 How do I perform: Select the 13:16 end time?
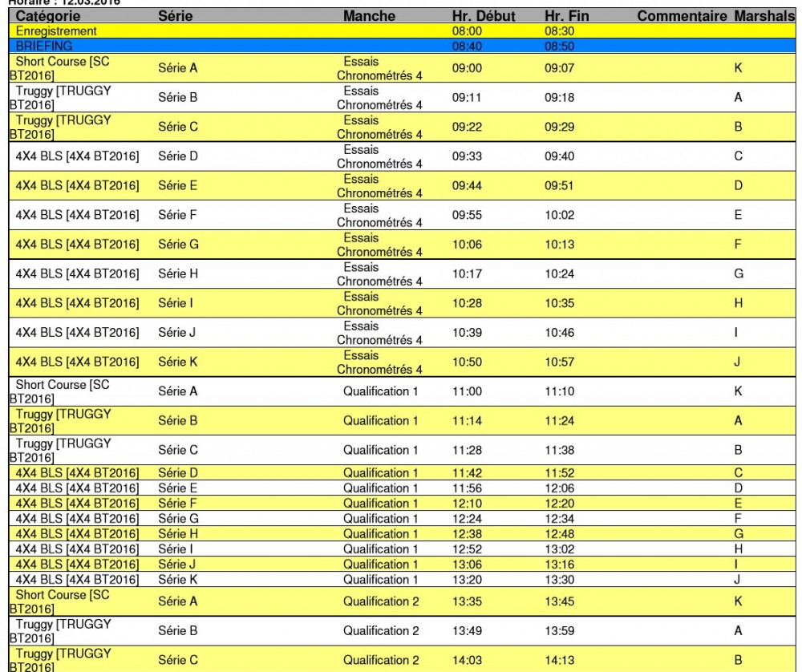(x=560, y=565)
